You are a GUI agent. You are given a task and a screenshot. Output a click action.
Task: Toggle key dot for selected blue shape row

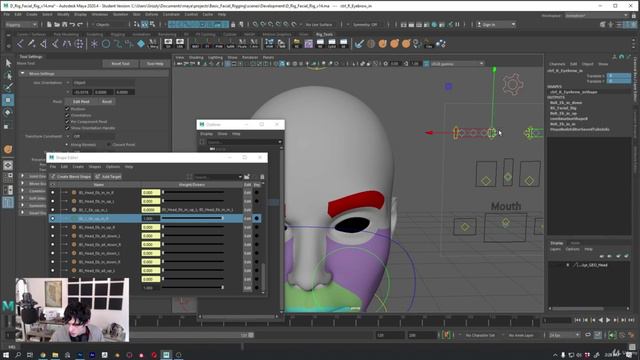[257, 218]
